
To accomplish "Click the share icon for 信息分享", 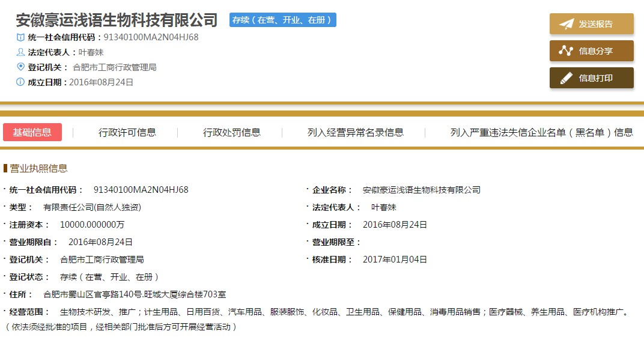I will click(566, 51).
